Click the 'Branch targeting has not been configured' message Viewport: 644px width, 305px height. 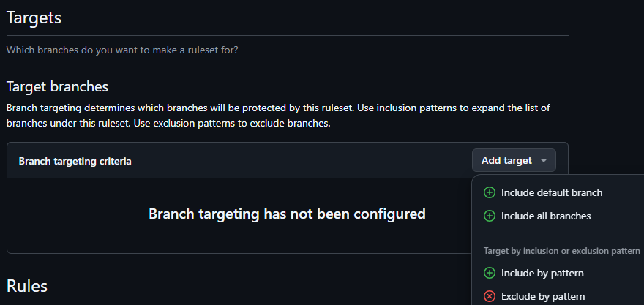[x=287, y=214]
